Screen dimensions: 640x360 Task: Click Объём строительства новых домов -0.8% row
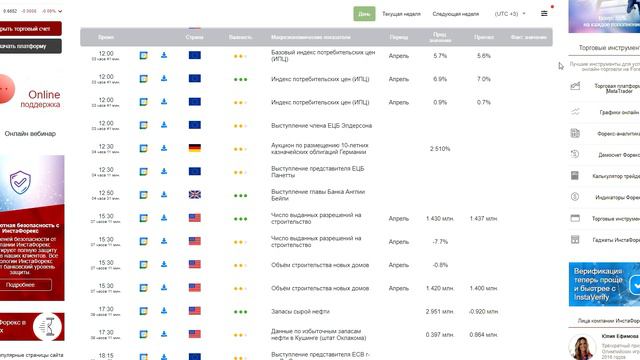coord(316,265)
